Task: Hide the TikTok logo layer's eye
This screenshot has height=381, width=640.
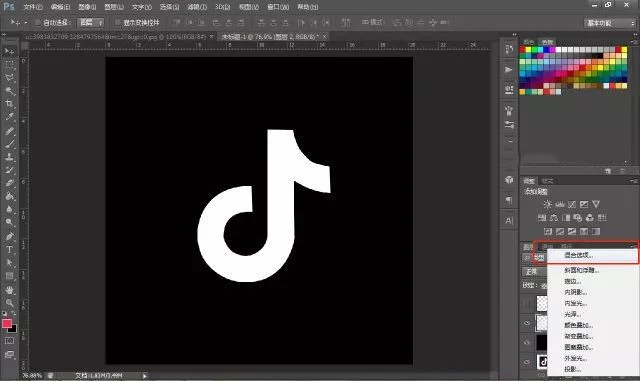Action: tap(527, 361)
